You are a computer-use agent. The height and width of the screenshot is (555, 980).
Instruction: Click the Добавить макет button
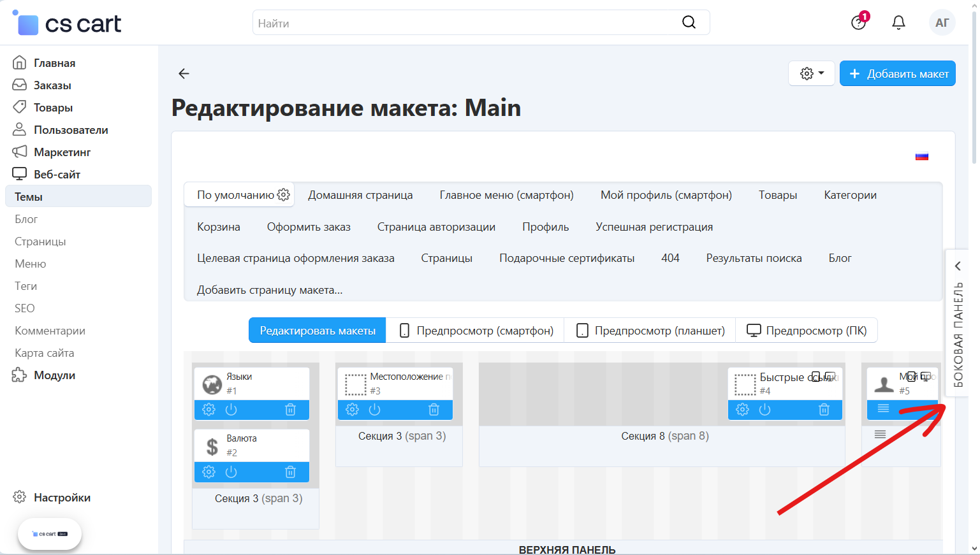pos(897,73)
